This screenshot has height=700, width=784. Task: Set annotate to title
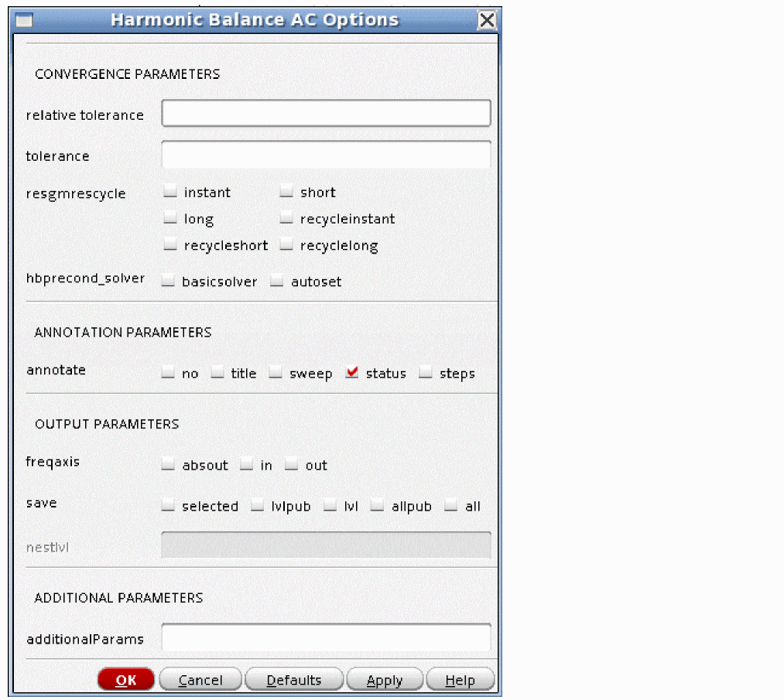tap(217, 372)
